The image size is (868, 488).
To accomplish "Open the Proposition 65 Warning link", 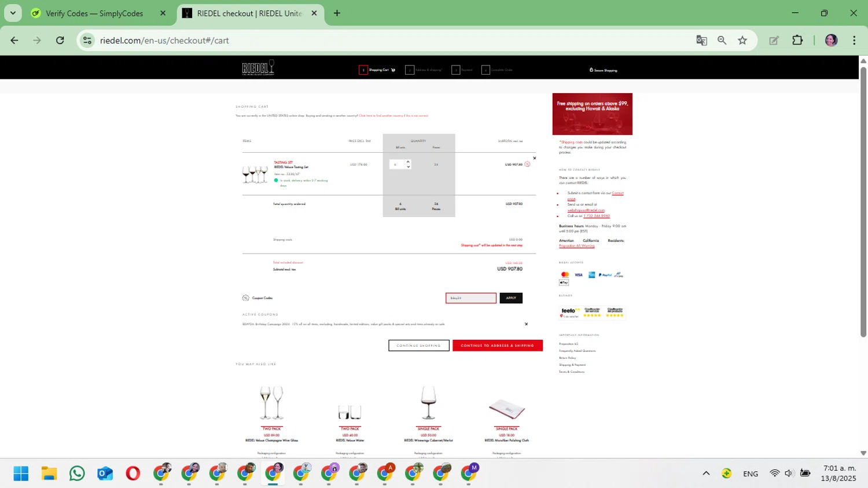I will coord(577,246).
